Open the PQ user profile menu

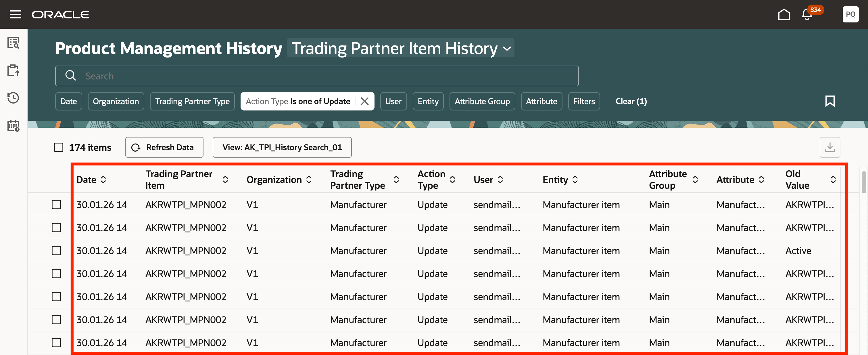[x=850, y=14]
